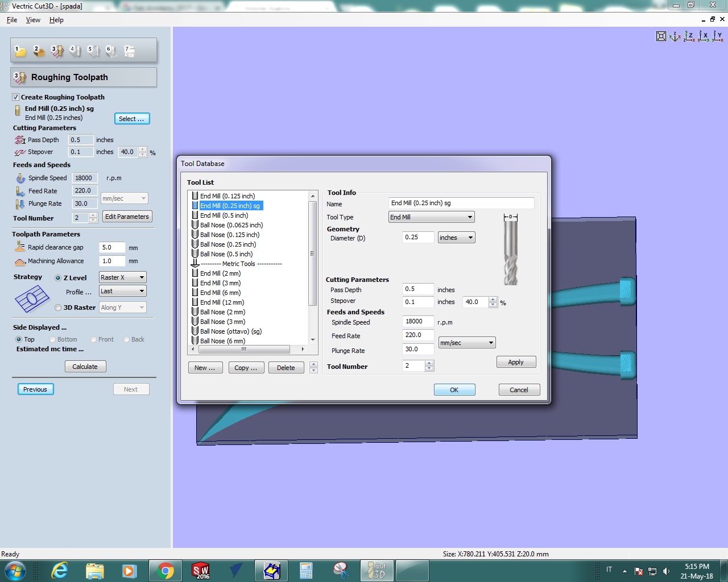Select Bottom side displayed radio button
The width and height of the screenshot is (728, 582).
tap(52, 339)
